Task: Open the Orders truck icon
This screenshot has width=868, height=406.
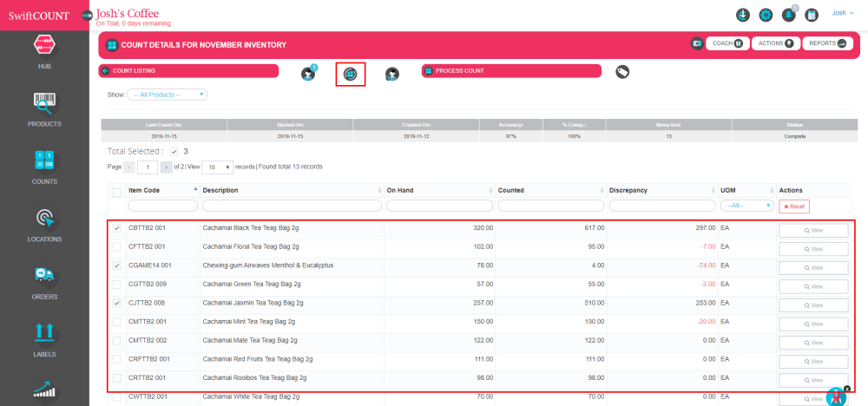Action: pos(45,276)
